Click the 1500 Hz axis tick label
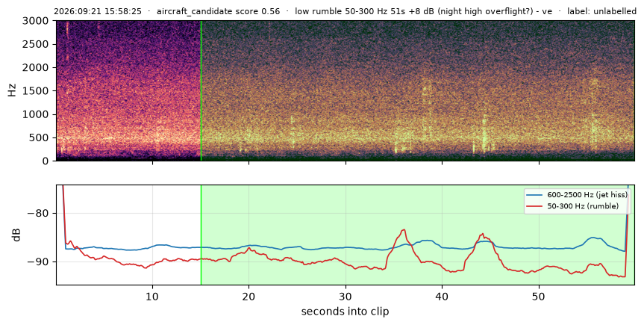 point(35,90)
